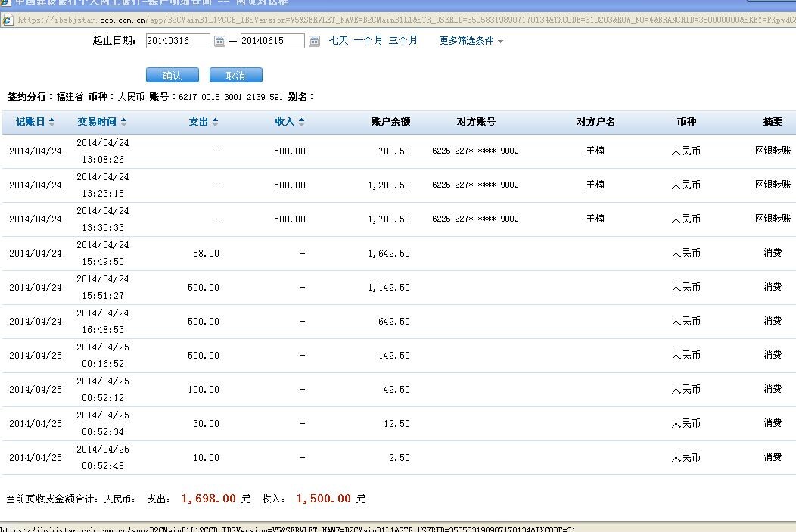Open the end date calendar picker

coord(314,41)
